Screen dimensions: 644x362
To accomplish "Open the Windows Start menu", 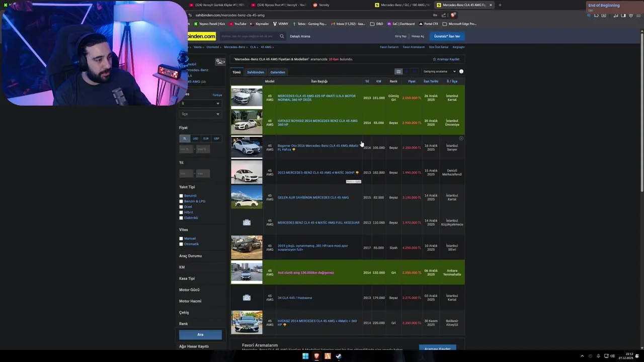I will tap(305, 356).
